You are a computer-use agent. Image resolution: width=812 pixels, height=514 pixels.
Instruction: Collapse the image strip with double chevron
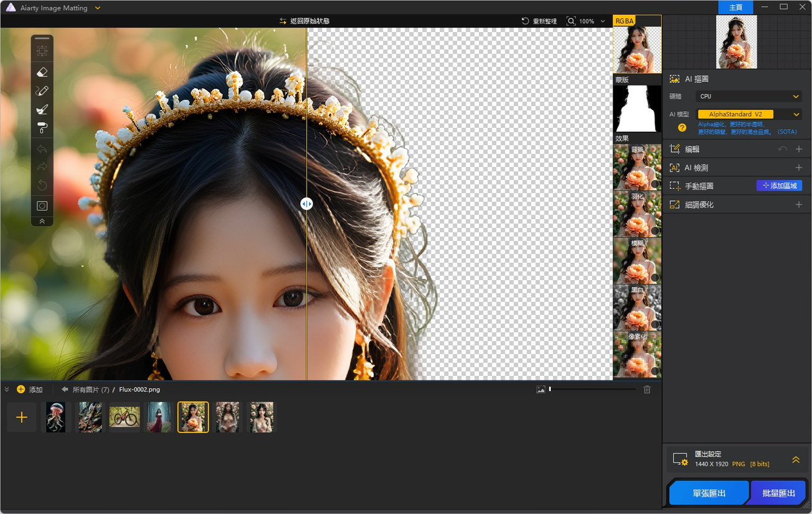point(7,389)
